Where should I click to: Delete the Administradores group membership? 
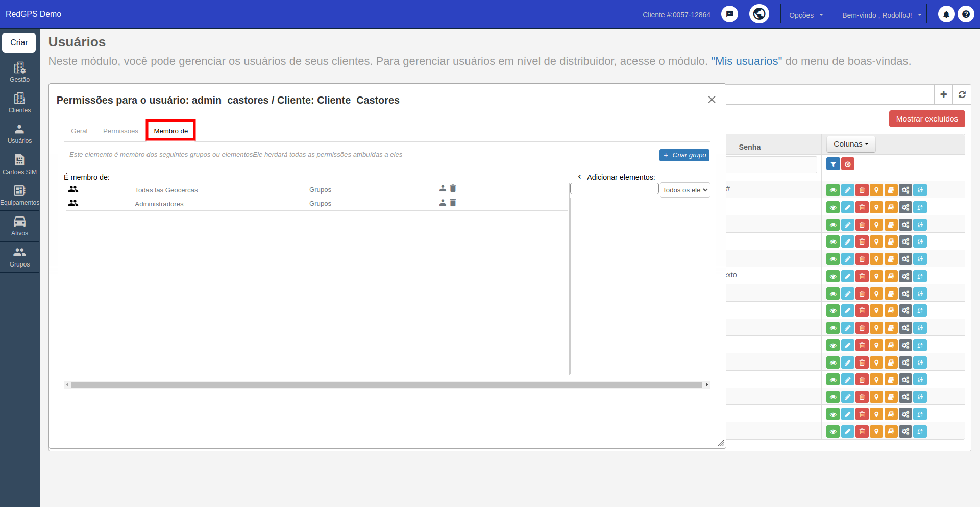coord(453,203)
